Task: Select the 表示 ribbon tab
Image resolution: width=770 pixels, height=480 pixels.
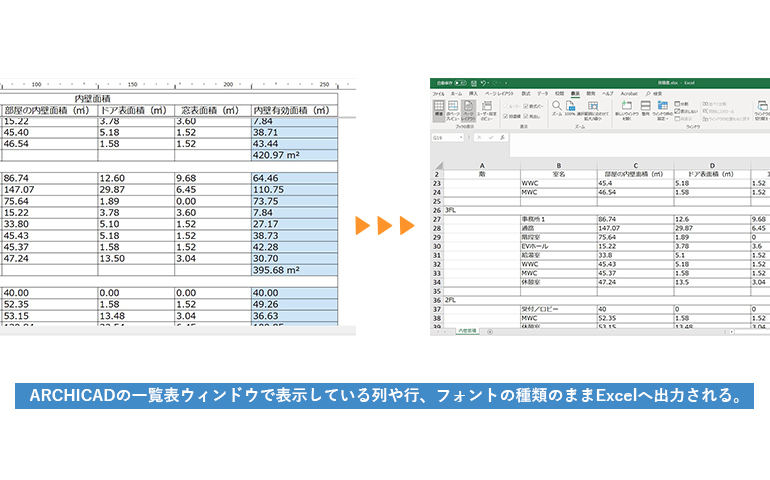Action: point(575,94)
